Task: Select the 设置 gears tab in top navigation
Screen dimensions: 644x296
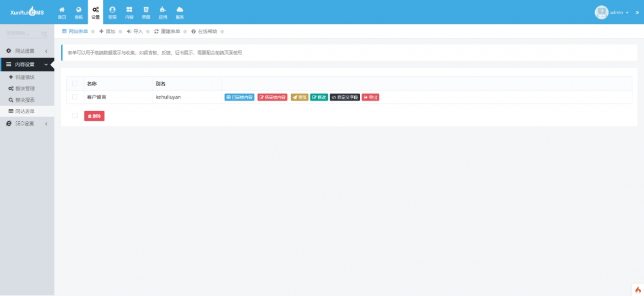Action: click(x=96, y=12)
